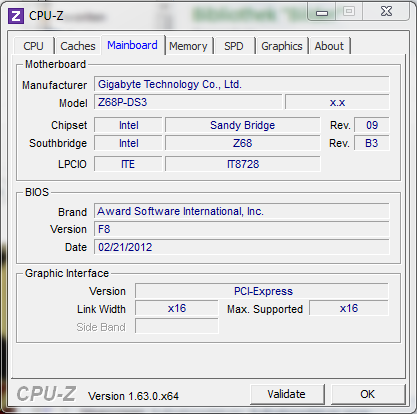Click the BIOS date 02/21/2012 field
This screenshot has width=417, height=414.
click(242, 247)
